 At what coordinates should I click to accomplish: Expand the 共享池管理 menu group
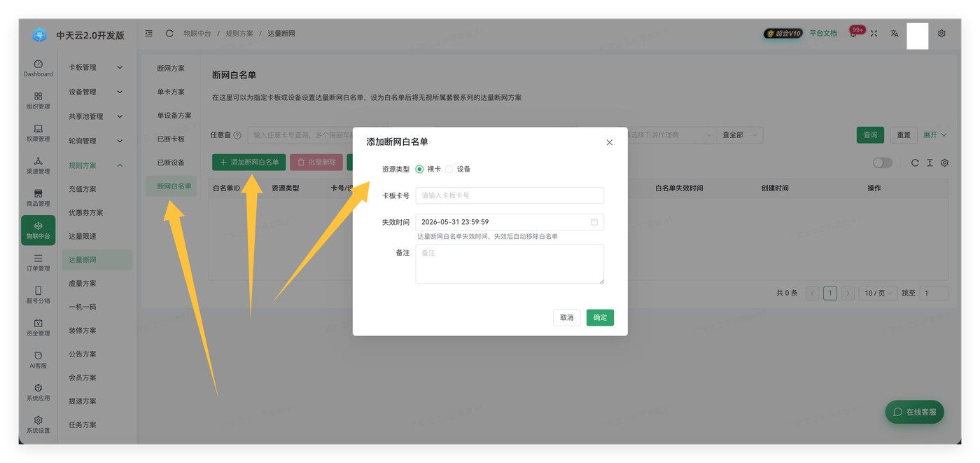click(x=95, y=116)
